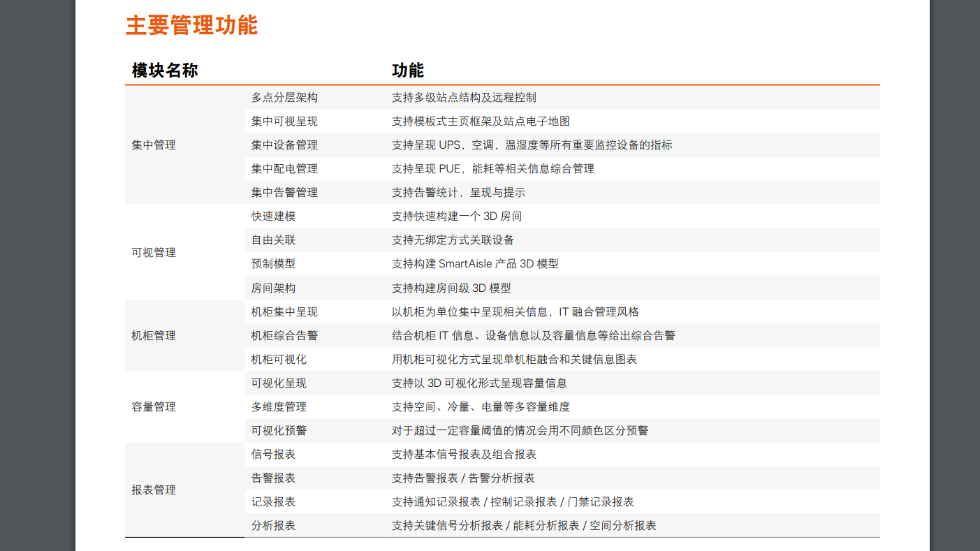Select the 多点分层架构 row label
Viewport: 980px width, 551px height.
(x=284, y=97)
